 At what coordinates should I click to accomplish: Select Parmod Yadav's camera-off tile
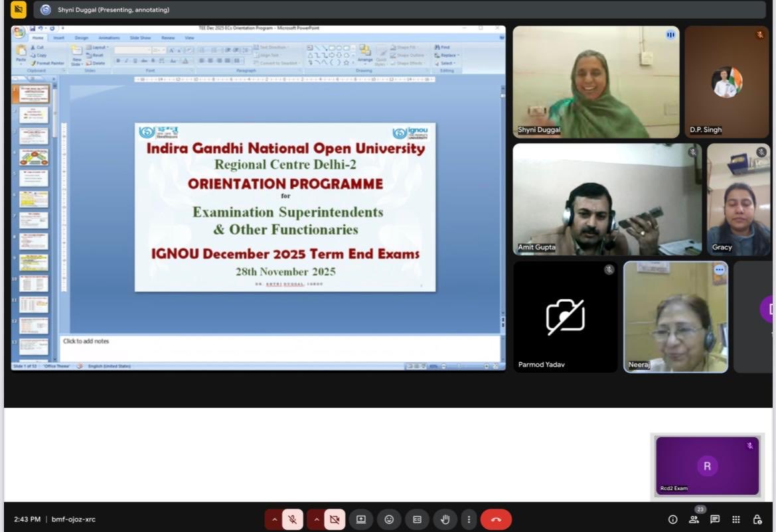[565, 317]
